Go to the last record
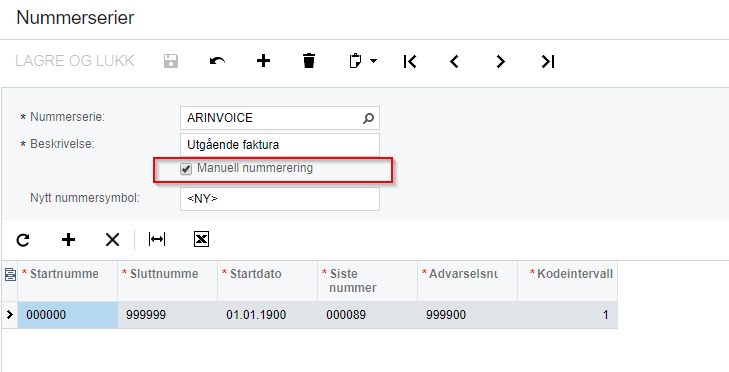 point(548,61)
